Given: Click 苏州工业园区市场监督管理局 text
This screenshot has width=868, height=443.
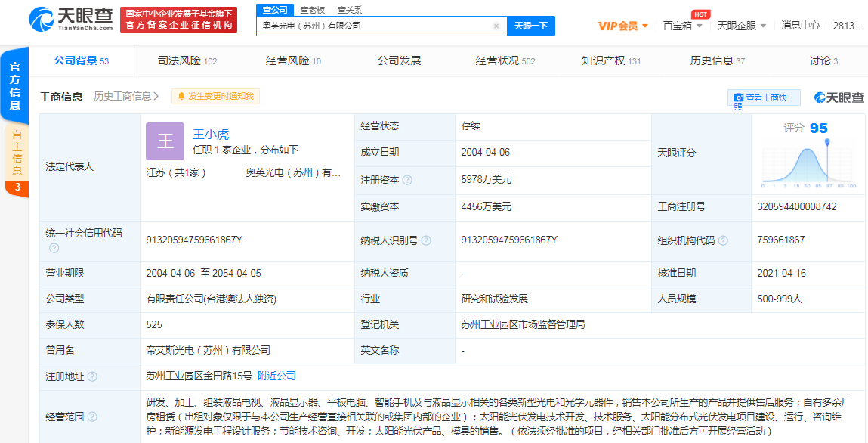Looking at the screenshot, I should point(523,325).
